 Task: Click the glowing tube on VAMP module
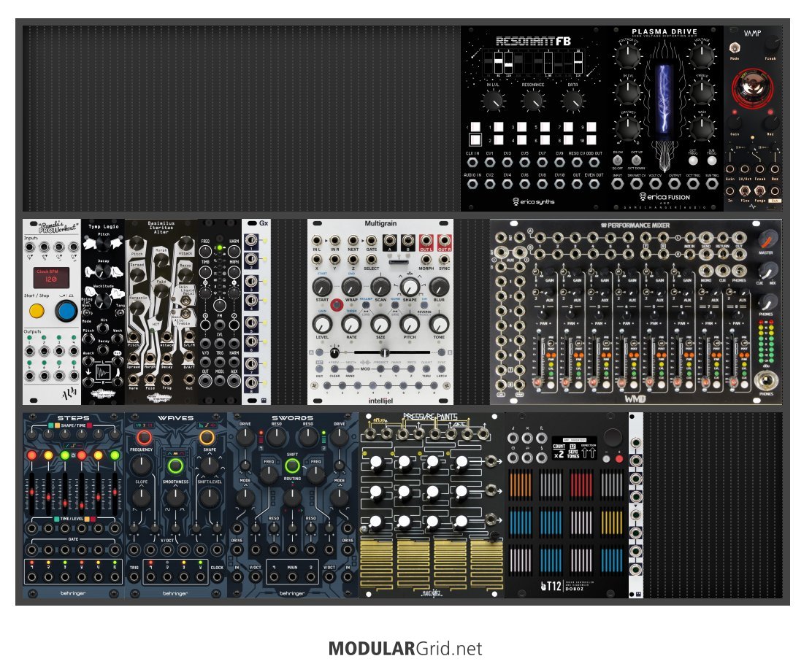[751, 88]
